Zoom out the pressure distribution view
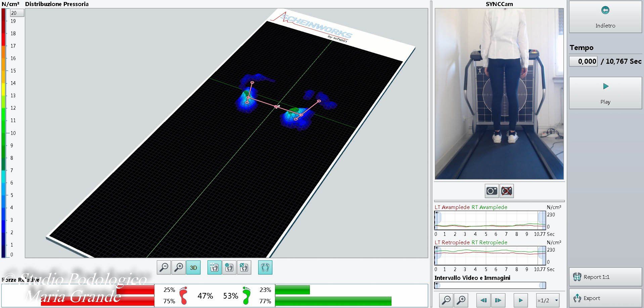 [x=164, y=267]
